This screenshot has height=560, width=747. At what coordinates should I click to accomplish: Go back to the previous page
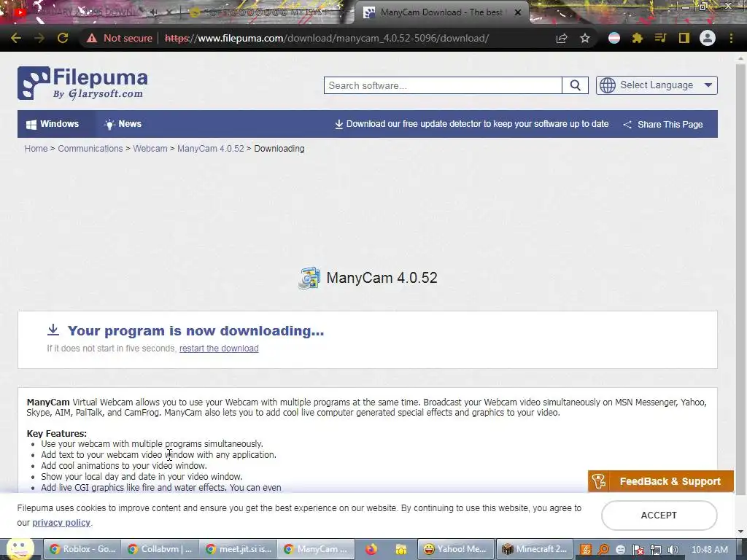point(16,38)
